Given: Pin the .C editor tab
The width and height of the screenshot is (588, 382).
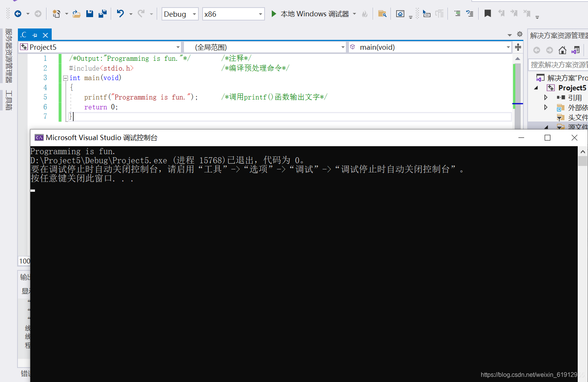Looking at the screenshot, I should click(x=35, y=35).
